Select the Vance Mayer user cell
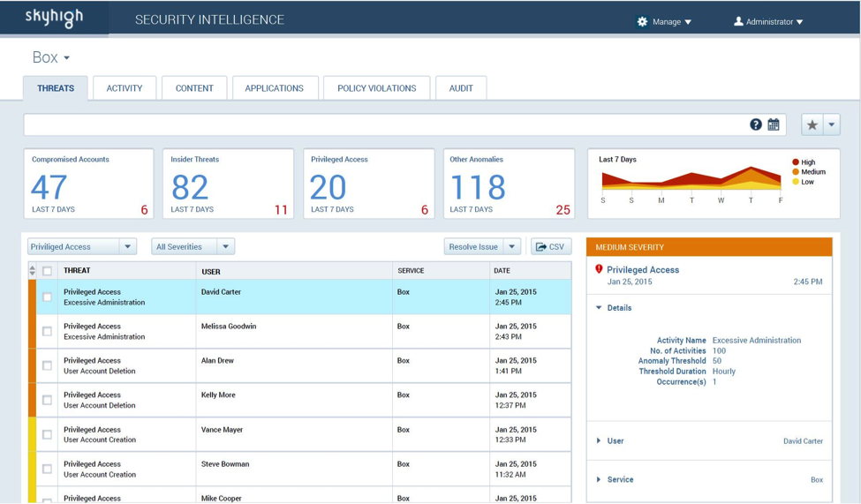This screenshot has width=861, height=504. 294,435
